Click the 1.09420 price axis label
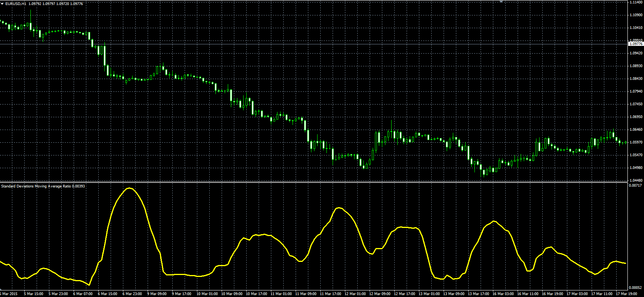The height and width of the screenshot is (297, 644). pos(636,53)
